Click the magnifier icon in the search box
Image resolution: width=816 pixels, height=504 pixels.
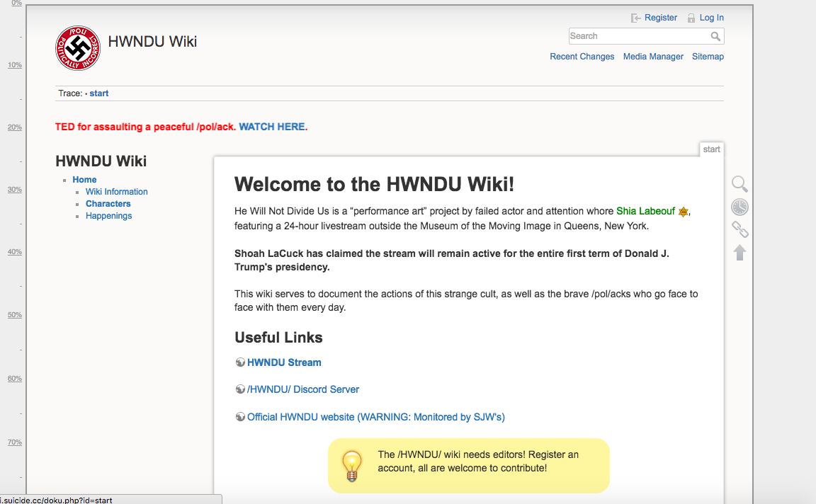(715, 36)
